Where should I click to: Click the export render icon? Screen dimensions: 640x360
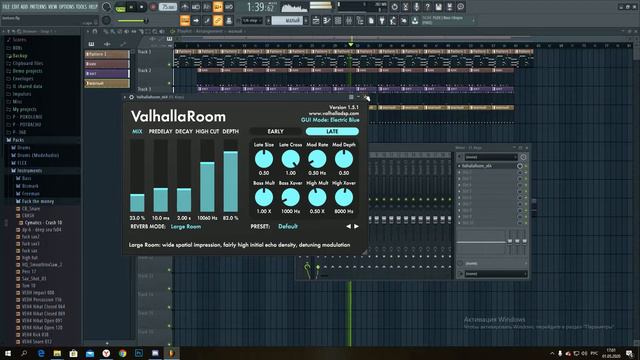pyautogui.click(x=449, y=7)
